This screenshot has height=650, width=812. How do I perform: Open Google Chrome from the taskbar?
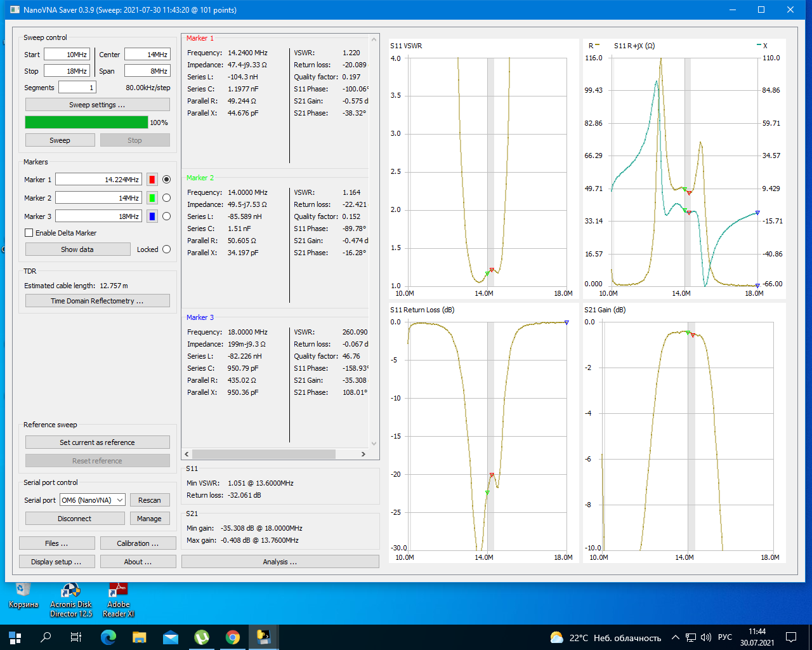[233, 637]
